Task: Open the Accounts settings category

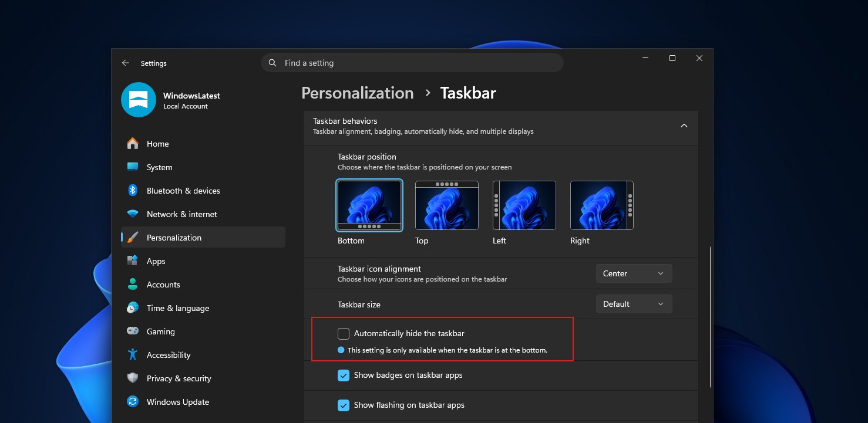Action: (203, 285)
